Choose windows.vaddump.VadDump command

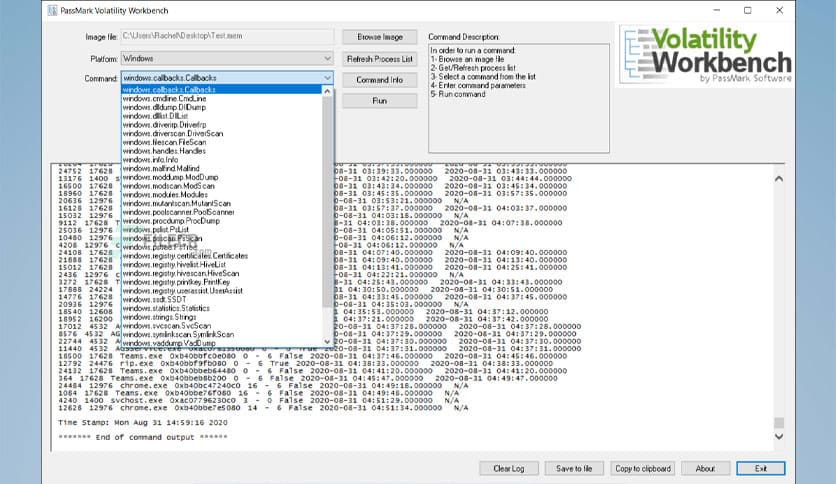click(x=221, y=343)
